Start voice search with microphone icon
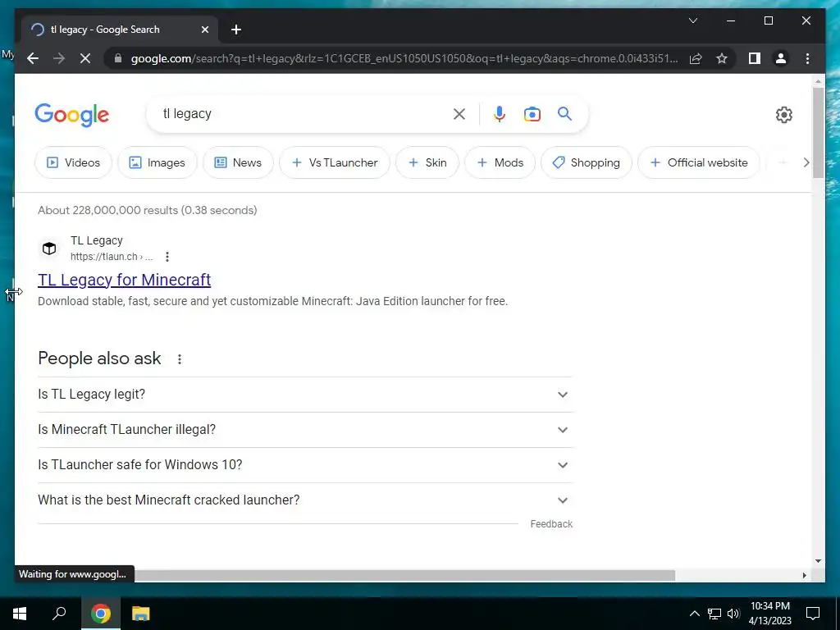Image resolution: width=840 pixels, height=630 pixels. [500, 114]
